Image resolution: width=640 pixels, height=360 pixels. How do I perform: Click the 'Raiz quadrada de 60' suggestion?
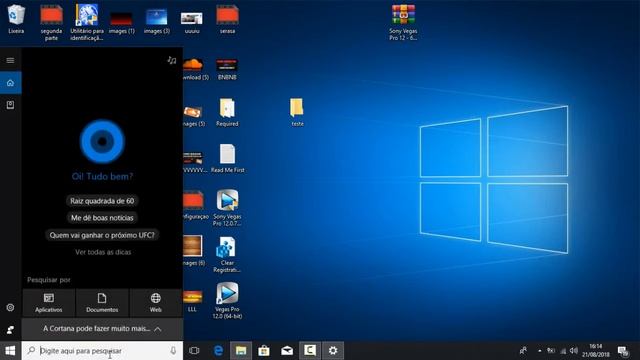(102, 201)
